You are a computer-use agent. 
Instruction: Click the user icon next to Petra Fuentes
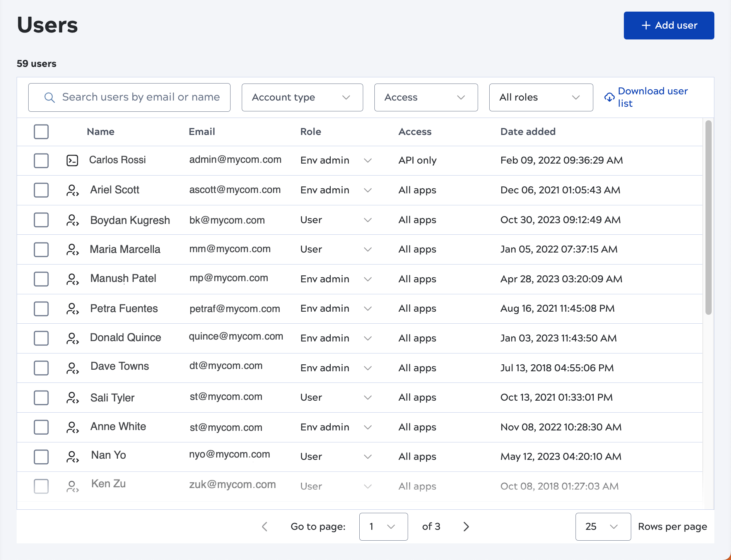72,309
